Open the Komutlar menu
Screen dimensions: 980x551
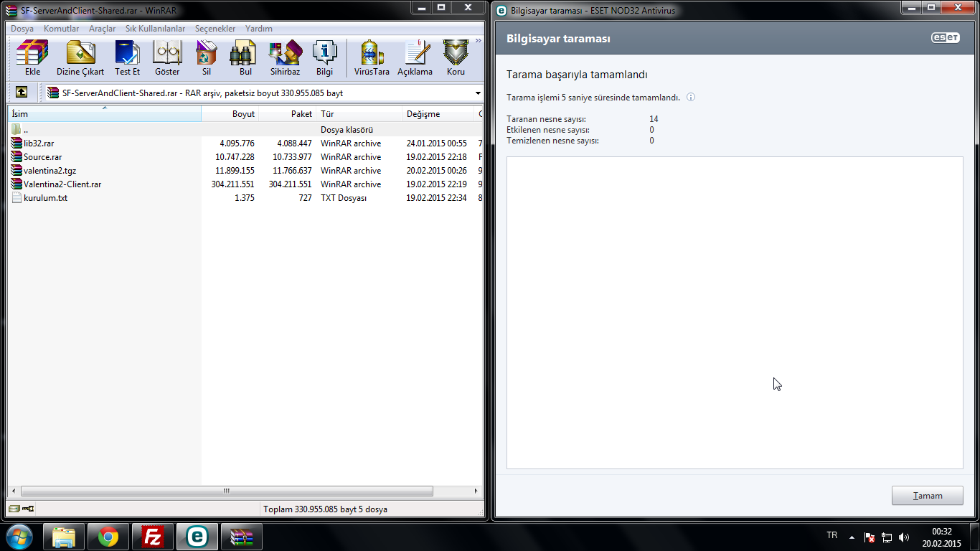62,29
